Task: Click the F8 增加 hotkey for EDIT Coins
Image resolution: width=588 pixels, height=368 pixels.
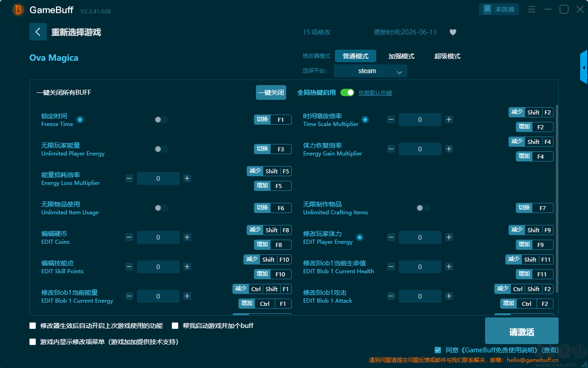Action: click(273, 245)
